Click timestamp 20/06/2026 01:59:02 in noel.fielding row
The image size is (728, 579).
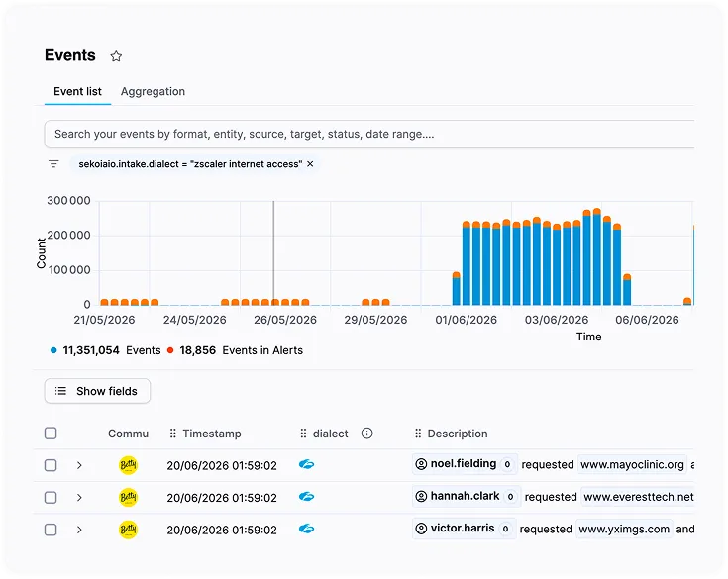[222, 465]
